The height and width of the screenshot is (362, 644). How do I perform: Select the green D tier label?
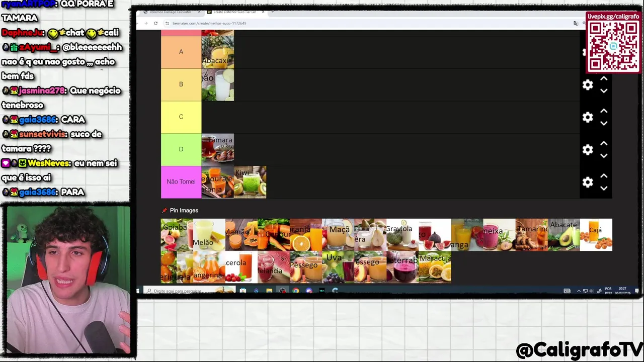(181, 149)
